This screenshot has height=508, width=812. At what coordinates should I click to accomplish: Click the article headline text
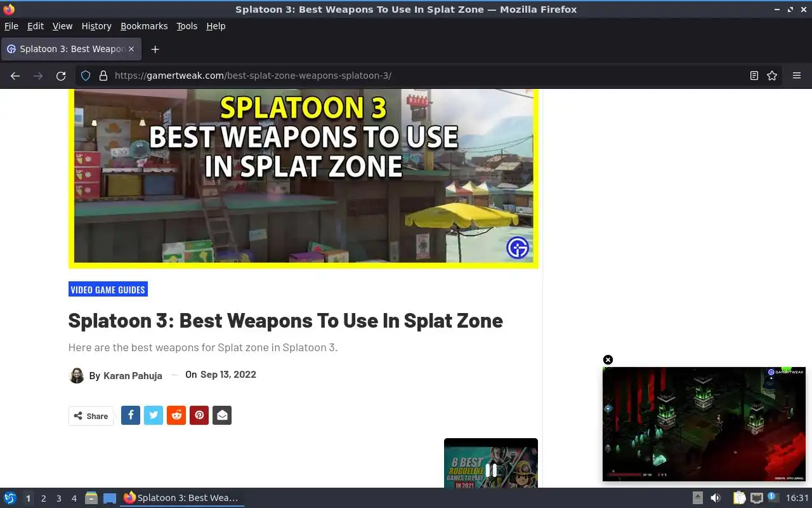pyautogui.click(x=285, y=320)
